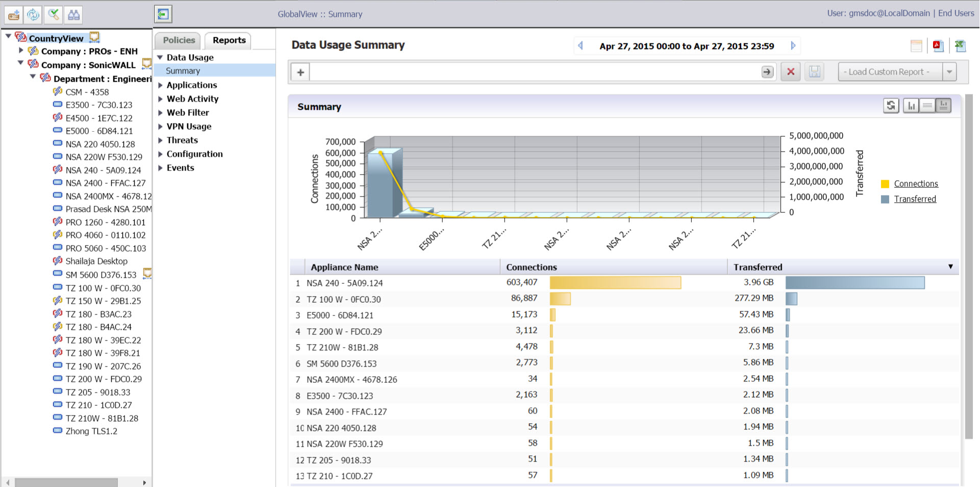
Task: Click the refresh tree icon in top toolbar
Action: click(x=34, y=15)
